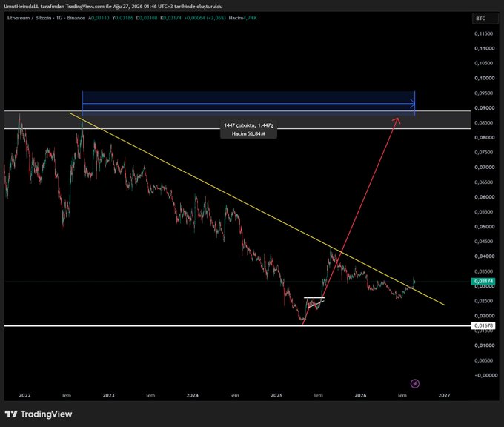Click the 0,11000 price axis label

pyautogui.click(x=485, y=48)
